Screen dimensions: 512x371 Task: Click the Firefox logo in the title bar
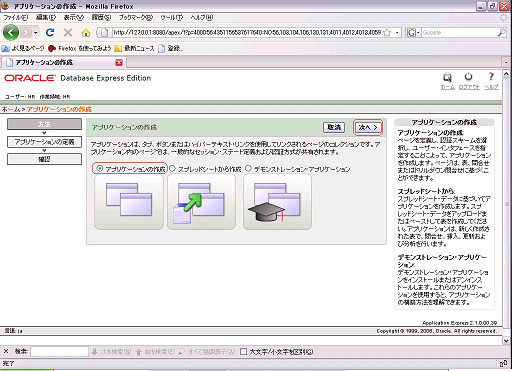pyautogui.click(x=5, y=6)
